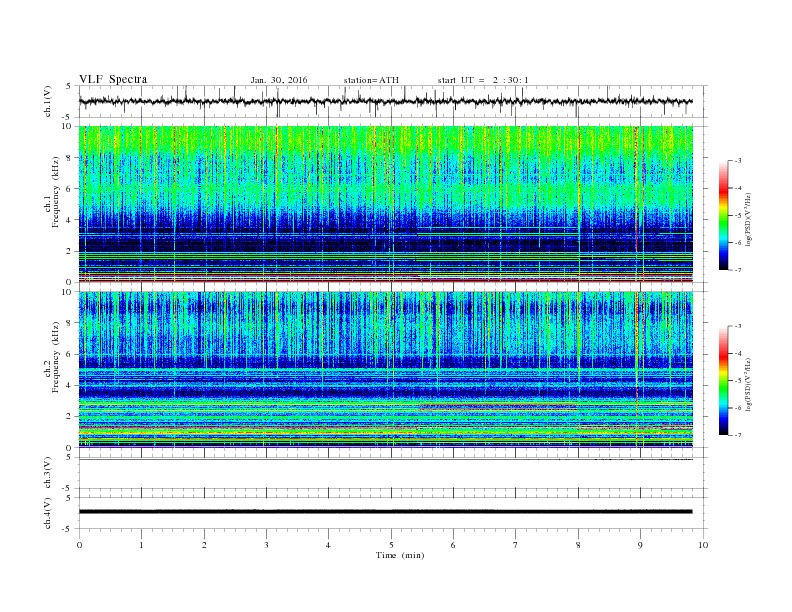Click the ch.2 spectrogram panel

(386, 370)
